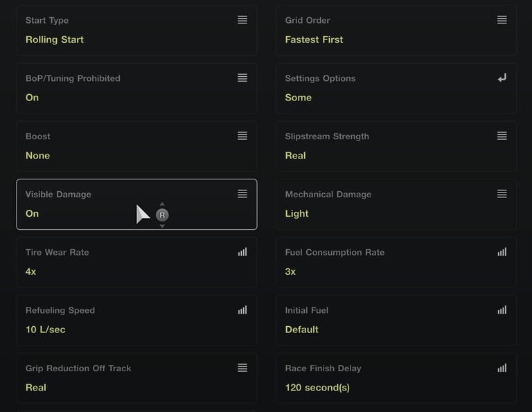
Task: Click the Boost None value
Action: coord(38,156)
